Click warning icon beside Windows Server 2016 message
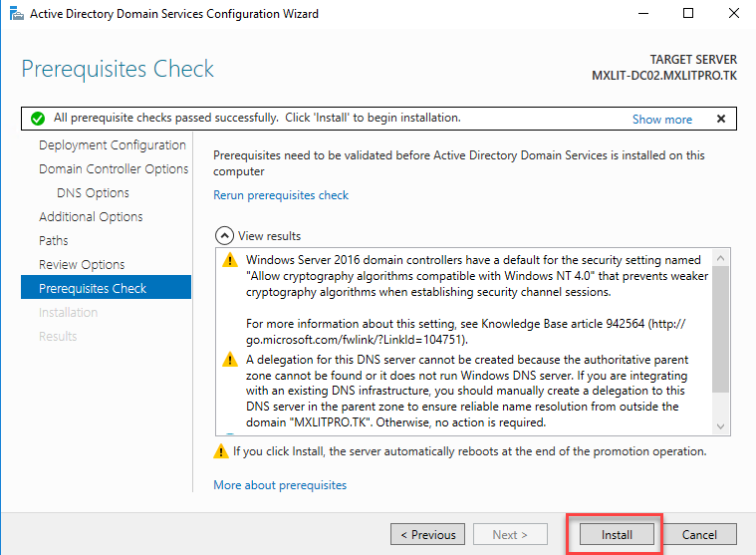The height and width of the screenshot is (555, 756). click(228, 261)
